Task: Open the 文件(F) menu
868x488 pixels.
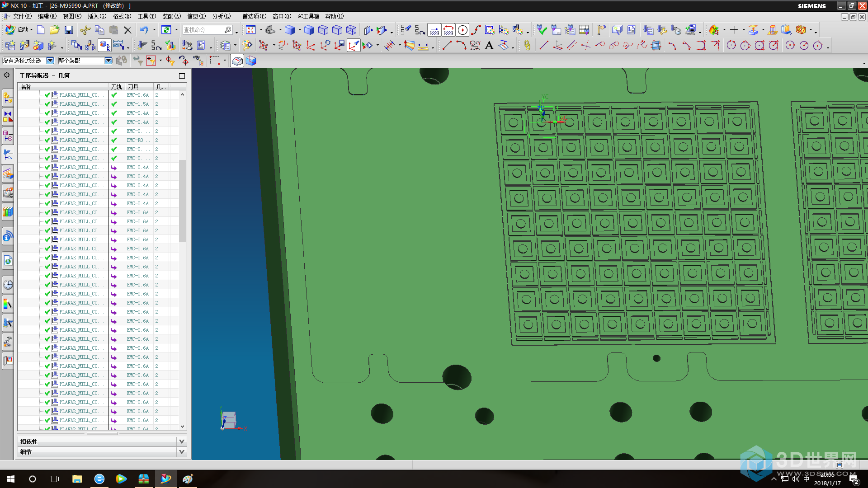Action: [x=22, y=16]
